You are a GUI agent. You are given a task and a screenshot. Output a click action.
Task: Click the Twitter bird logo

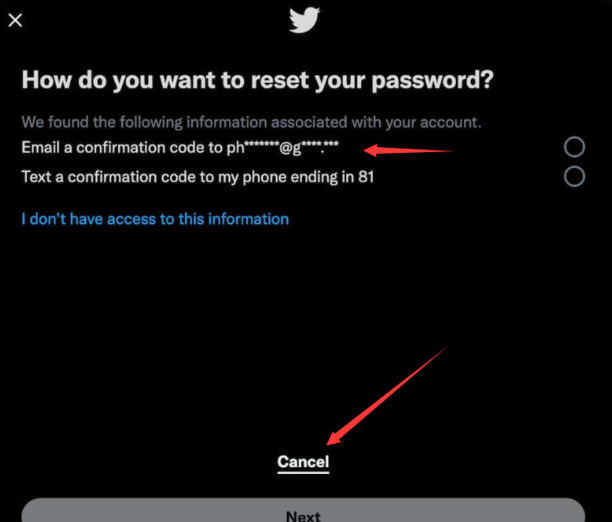tap(304, 20)
